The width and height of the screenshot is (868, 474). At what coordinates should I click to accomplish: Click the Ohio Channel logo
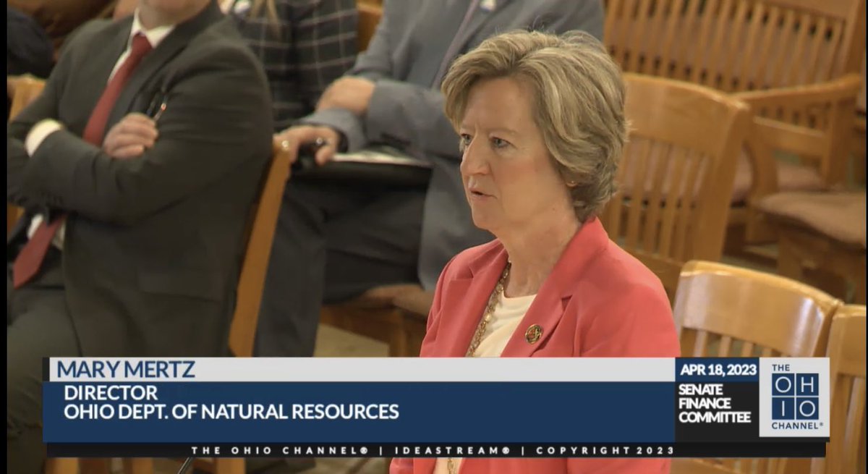click(x=794, y=397)
